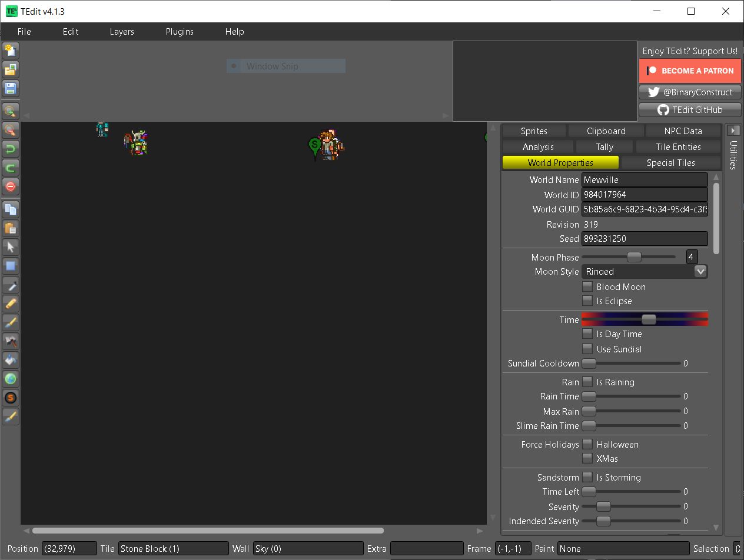Screen dimensions: 744x560
Task: Switch to the Sprites tab
Action: 534,131
